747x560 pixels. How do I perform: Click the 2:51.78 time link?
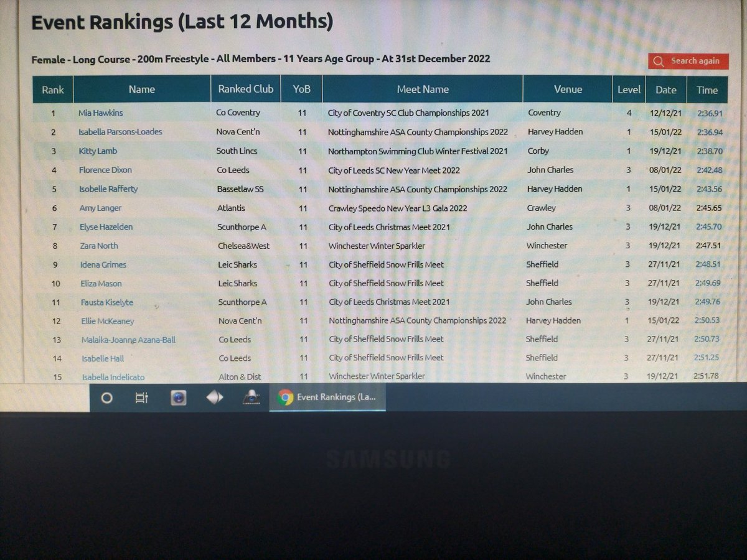click(706, 376)
